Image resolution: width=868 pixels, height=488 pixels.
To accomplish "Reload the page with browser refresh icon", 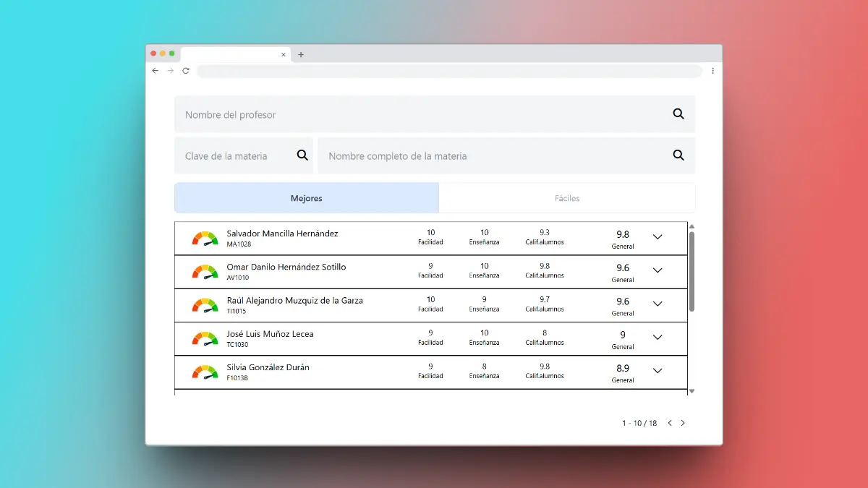I will (x=186, y=71).
